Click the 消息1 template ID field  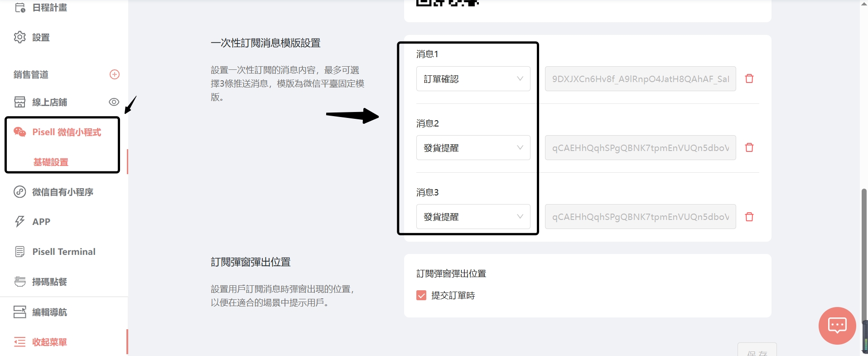pos(641,79)
